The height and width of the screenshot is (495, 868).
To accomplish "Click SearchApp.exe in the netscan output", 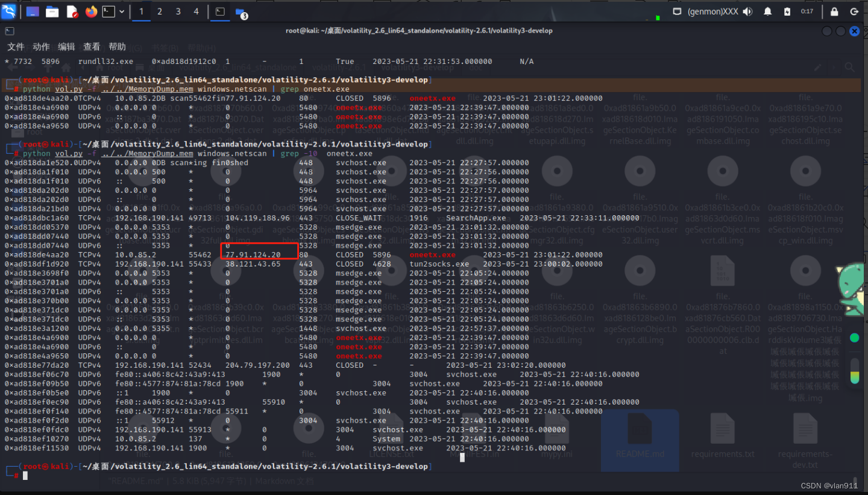I will 476,218.
